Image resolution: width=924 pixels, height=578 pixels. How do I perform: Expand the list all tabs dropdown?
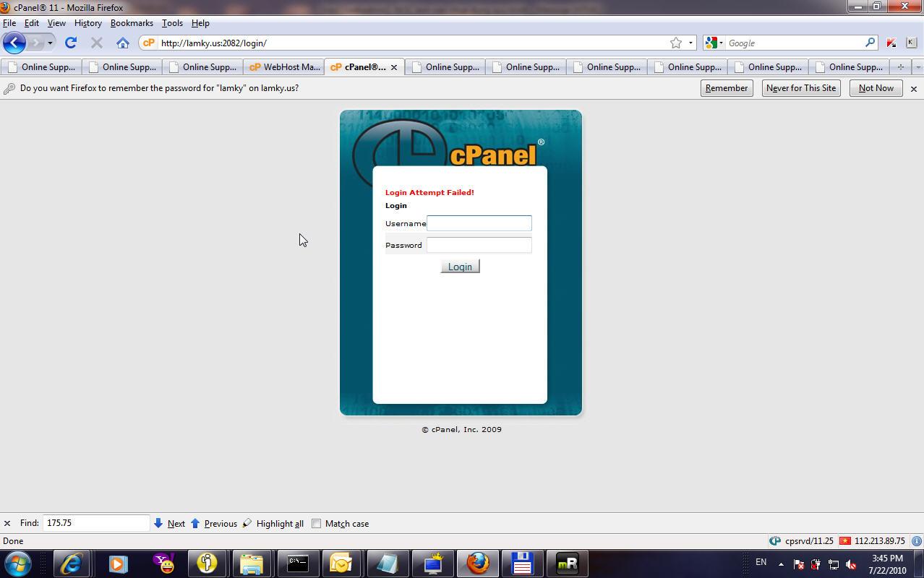918,67
